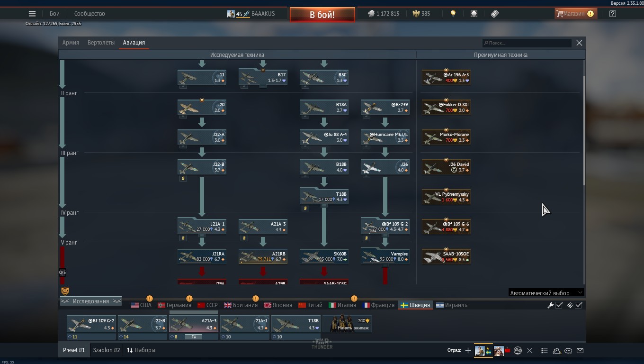Image resolution: width=644 pixels, height=364 pixels.
Task: Click Нанять экипаж recruit crew slot
Action: (x=347, y=325)
